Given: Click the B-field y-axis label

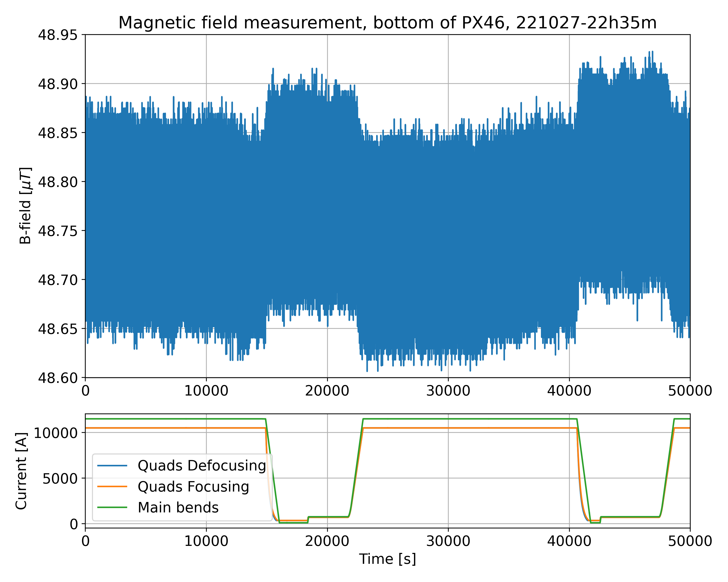Looking at the screenshot, I should click(x=25, y=206).
